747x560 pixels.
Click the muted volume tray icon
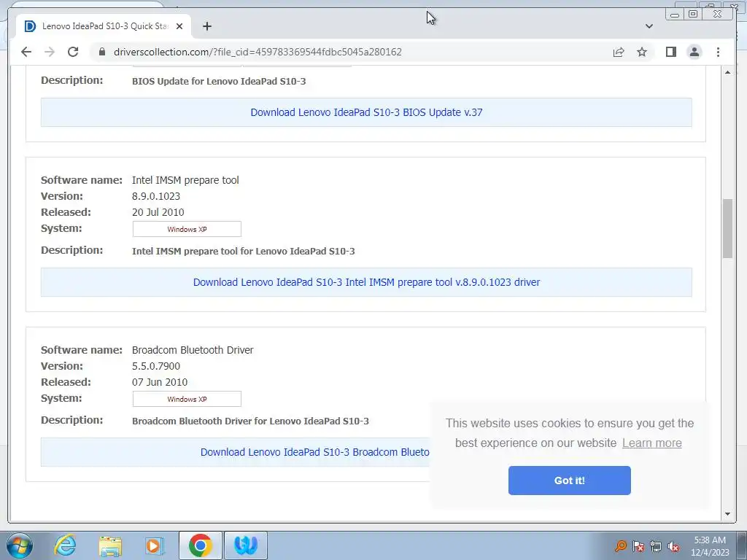click(x=673, y=546)
